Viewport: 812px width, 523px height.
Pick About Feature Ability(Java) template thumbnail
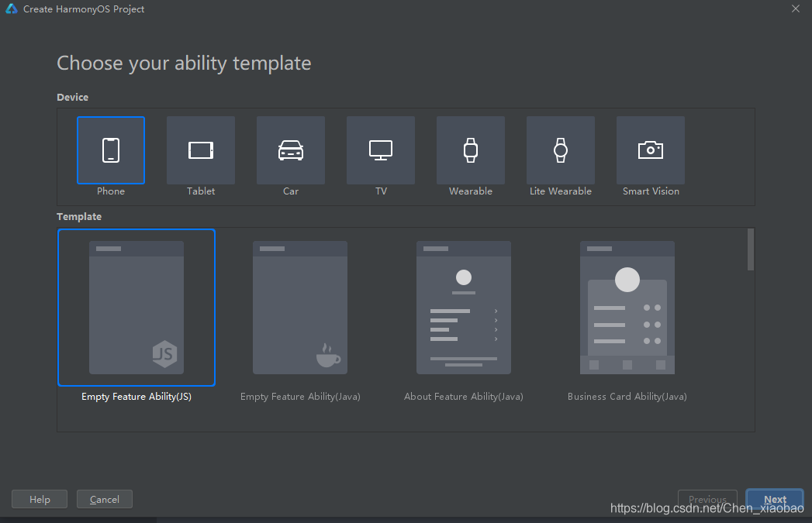pos(464,308)
